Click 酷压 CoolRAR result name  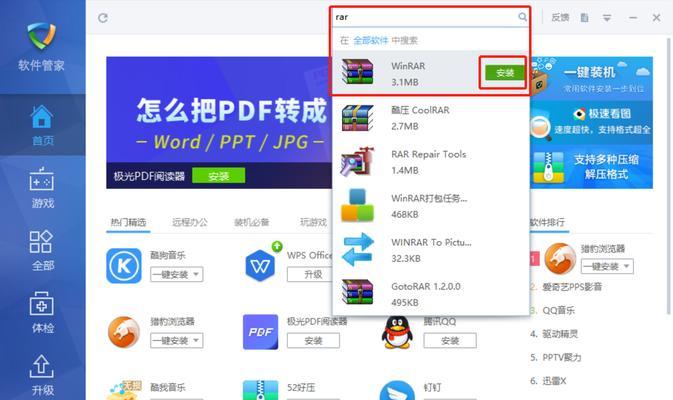(x=420, y=110)
